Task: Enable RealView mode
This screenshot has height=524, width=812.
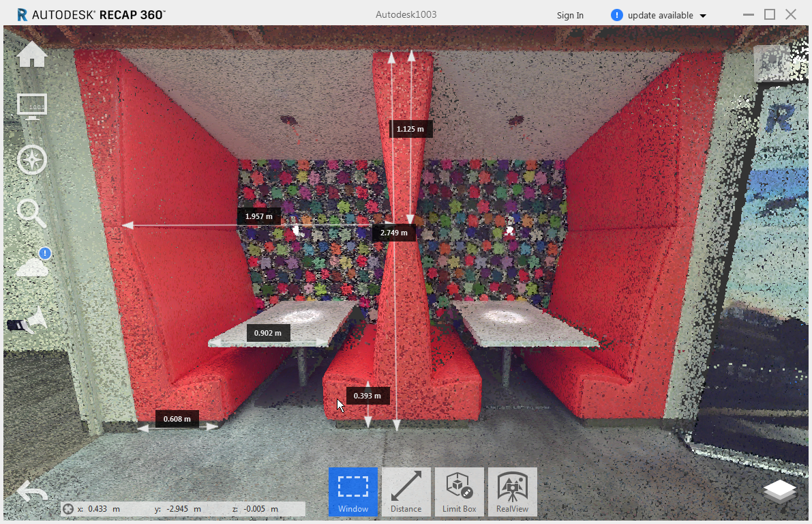Action: coord(512,491)
